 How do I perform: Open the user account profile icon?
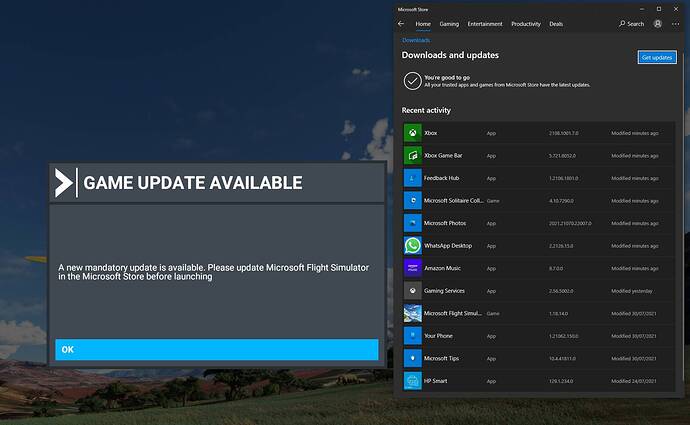click(657, 24)
